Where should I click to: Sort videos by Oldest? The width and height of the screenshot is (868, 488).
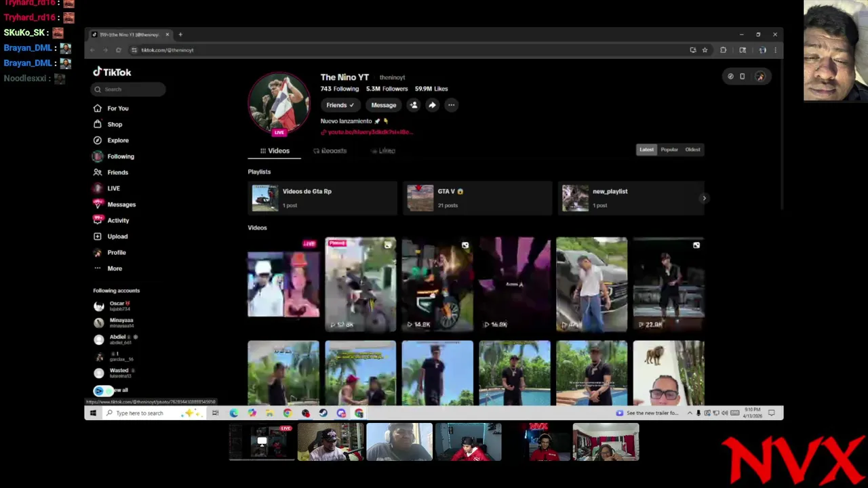[692, 150]
